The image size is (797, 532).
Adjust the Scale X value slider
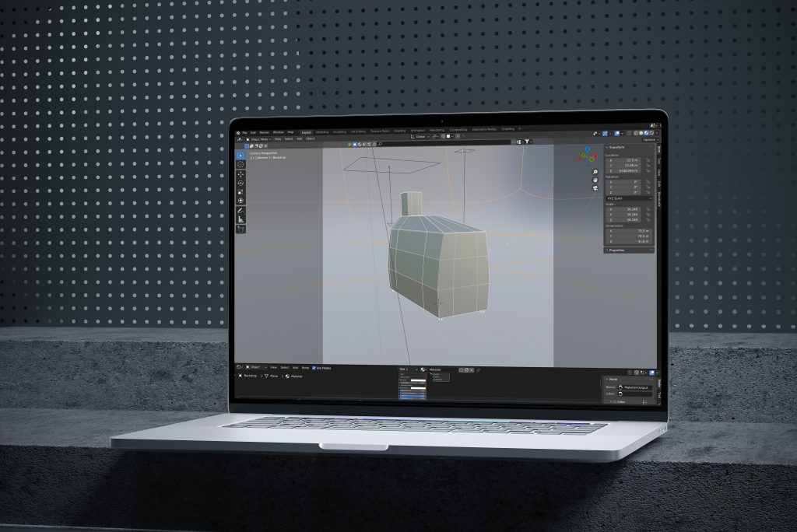625,209
